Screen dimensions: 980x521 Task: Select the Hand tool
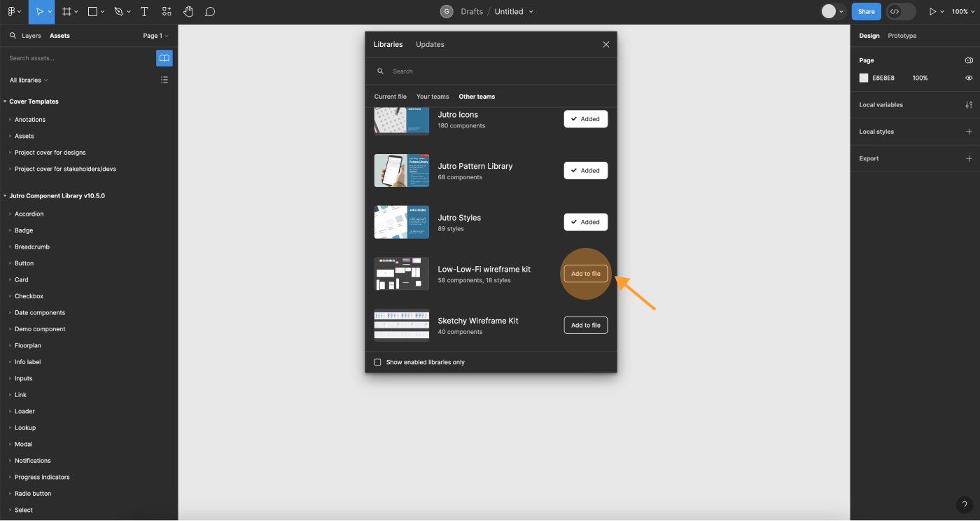tap(188, 12)
